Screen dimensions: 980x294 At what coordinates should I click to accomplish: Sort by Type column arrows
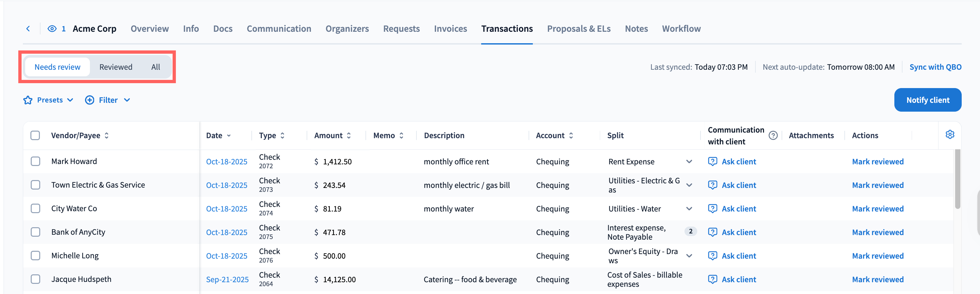point(282,136)
